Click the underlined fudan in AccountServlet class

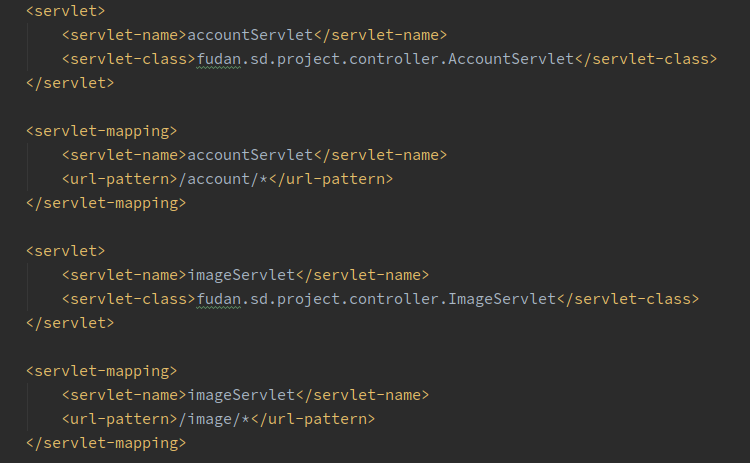(219, 59)
